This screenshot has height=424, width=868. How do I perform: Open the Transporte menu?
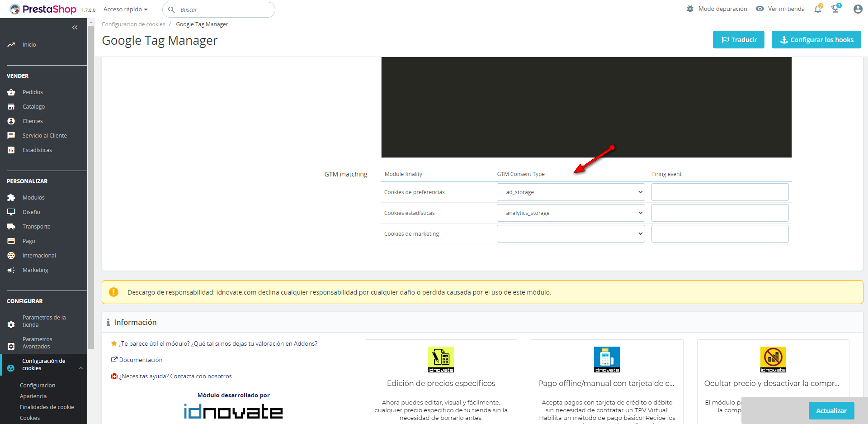pos(37,227)
